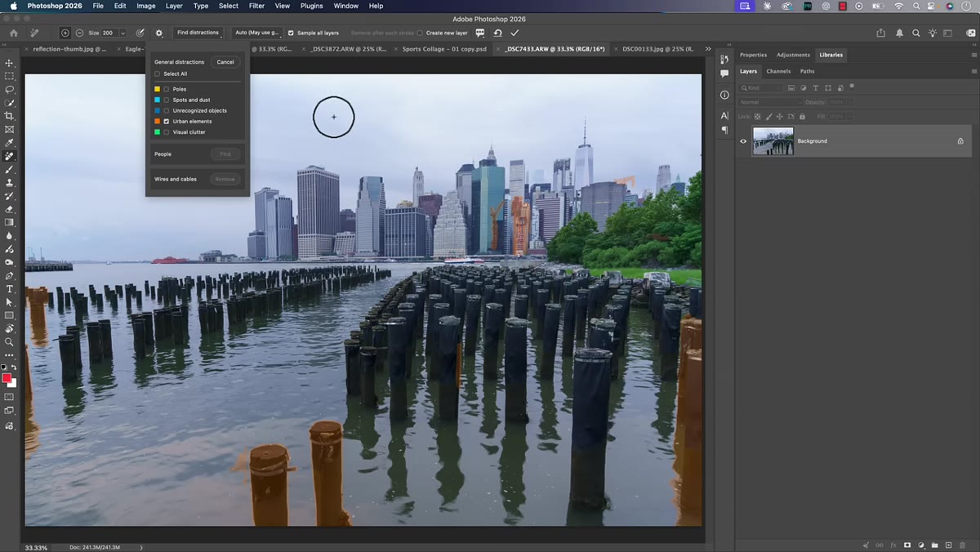
Task: Choose add-to-selection brush mode (plus circle)
Action: (x=65, y=33)
